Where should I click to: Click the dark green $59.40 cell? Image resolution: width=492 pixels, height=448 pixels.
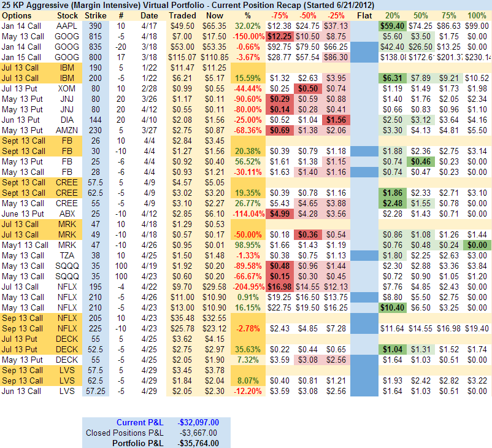[x=391, y=26]
